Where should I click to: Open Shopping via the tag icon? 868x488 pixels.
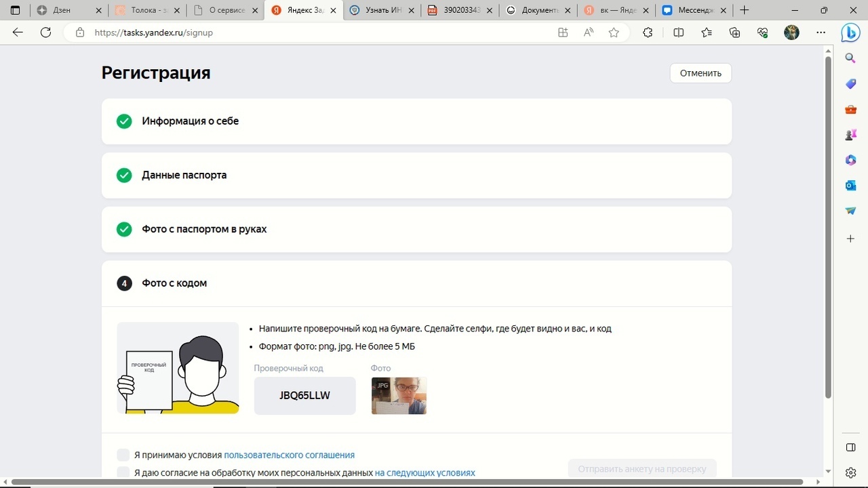click(x=850, y=83)
